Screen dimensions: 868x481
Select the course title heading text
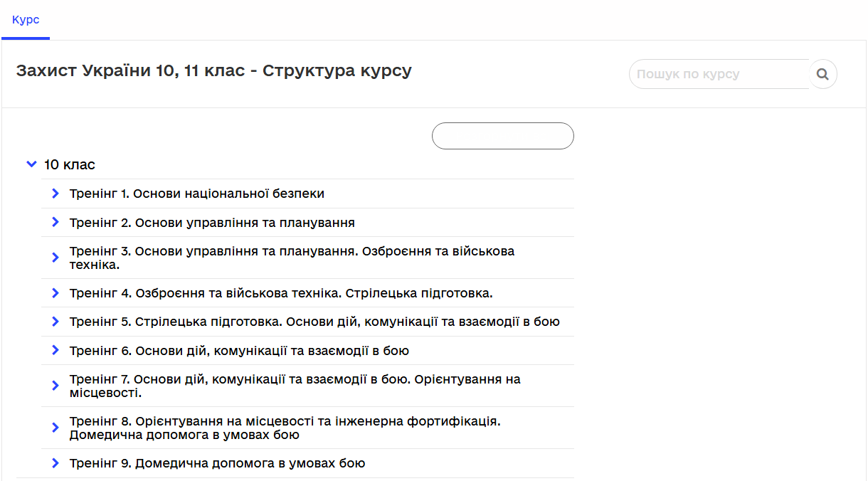pyautogui.click(x=213, y=70)
